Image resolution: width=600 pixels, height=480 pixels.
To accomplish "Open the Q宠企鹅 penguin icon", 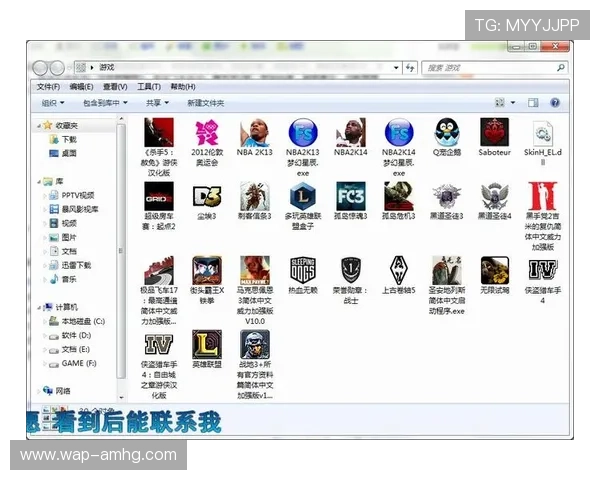I will (447, 132).
